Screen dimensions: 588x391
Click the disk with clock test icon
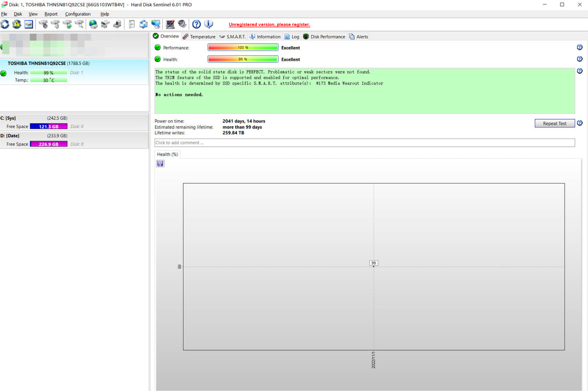point(55,24)
